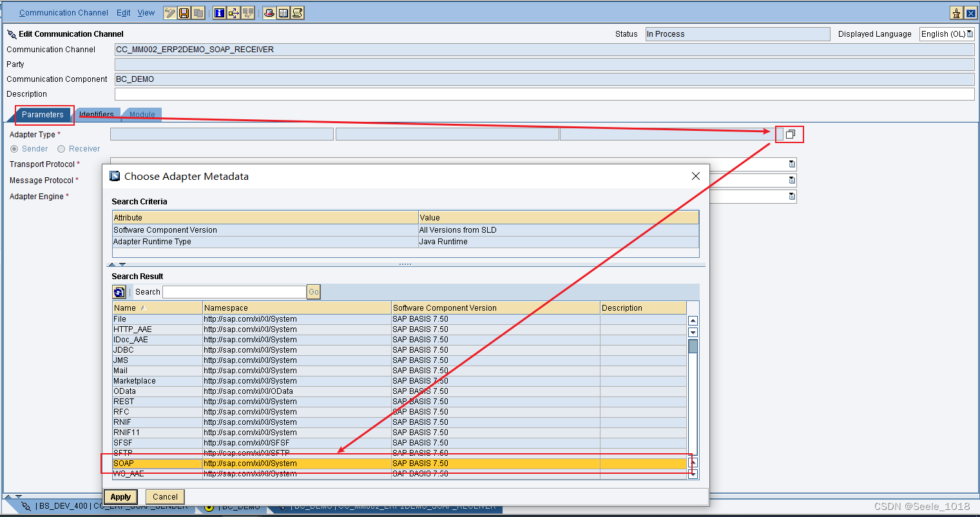The image size is (980, 517).
Task: Switch to the Identifiers tab
Action: click(97, 115)
